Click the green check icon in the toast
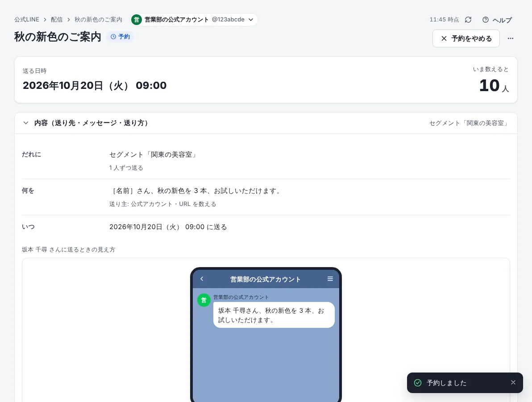This screenshot has height=402, width=532. [x=418, y=383]
